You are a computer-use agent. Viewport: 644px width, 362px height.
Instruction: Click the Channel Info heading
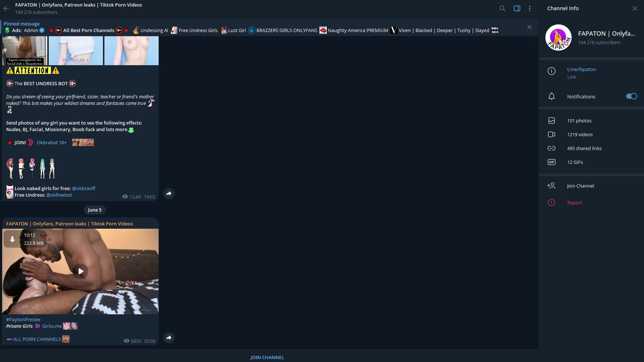pos(563,8)
